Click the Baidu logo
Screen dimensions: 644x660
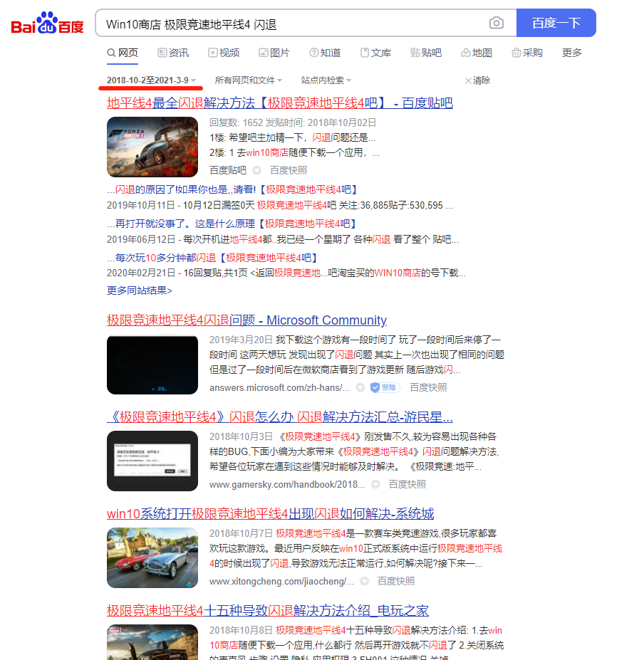pos(47,23)
